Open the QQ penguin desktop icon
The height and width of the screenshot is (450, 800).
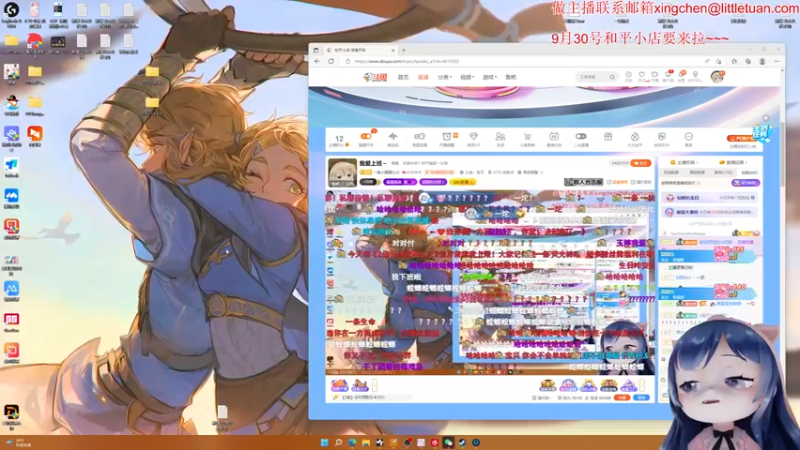tap(11, 105)
